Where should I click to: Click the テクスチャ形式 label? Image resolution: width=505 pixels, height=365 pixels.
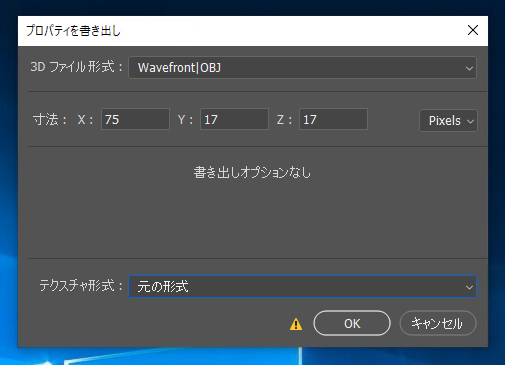click(x=81, y=286)
